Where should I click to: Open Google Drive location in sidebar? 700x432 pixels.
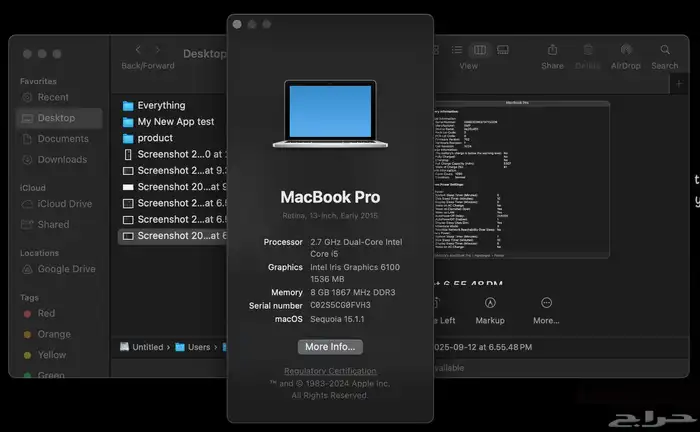coord(59,269)
